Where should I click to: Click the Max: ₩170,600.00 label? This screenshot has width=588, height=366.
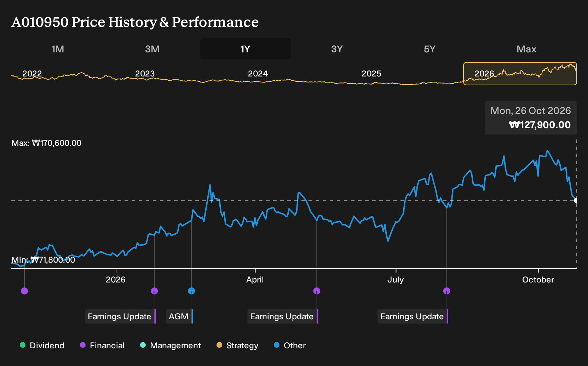(x=46, y=143)
